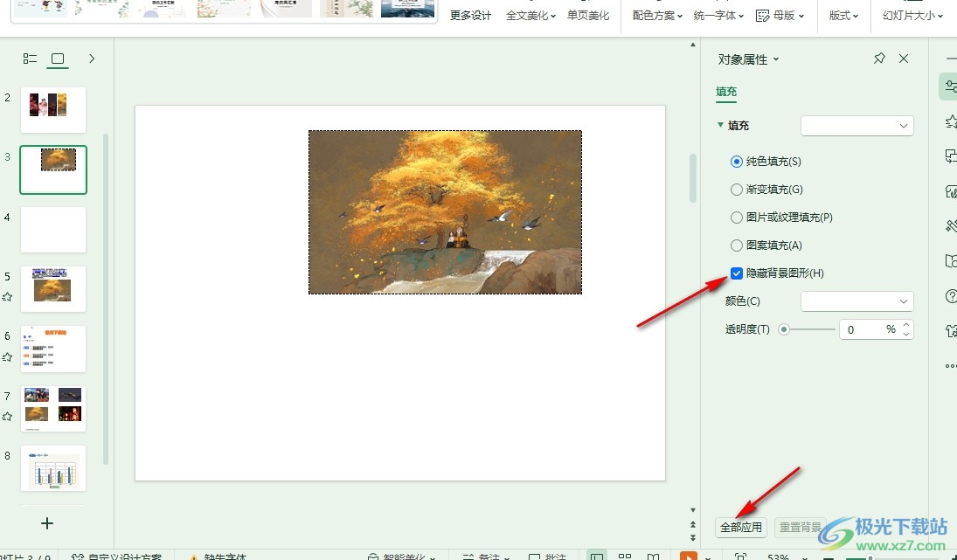This screenshot has width=957, height=560.
Task: Open the design tools icon in right sidebar
Action: pyautogui.click(x=950, y=226)
